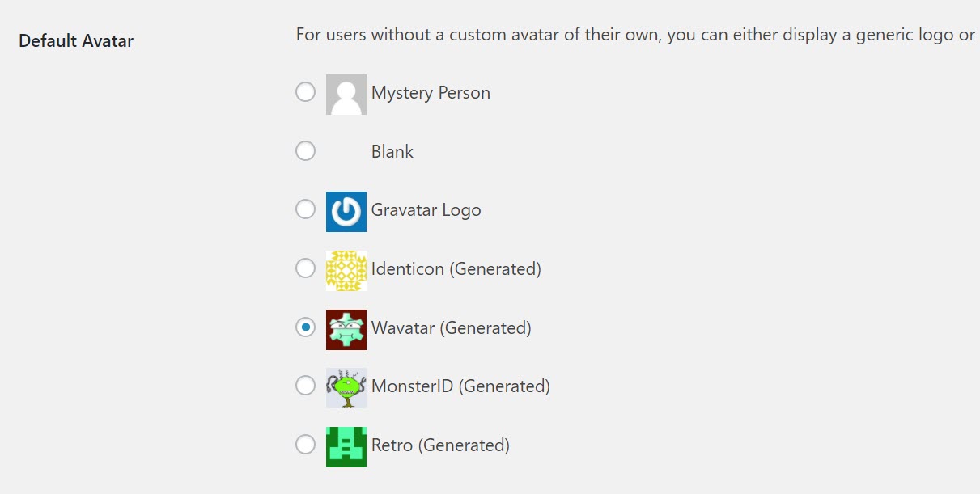Image resolution: width=980 pixels, height=494 pixels.
Task: Enable the Identicon (Generated) radio button
Action: (x=305, y=268)
